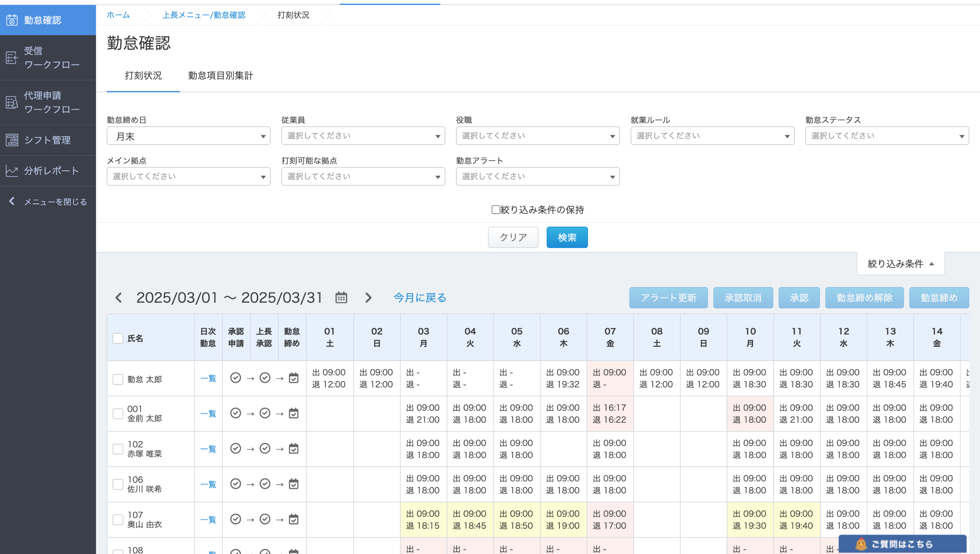
Task: Check the select-all checkbox beside 氏名
Action: pyautogui.click(x=118, y=338)
